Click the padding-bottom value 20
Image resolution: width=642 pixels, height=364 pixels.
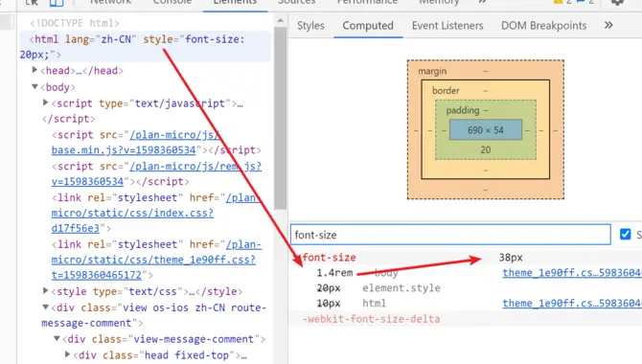point(486,149)
